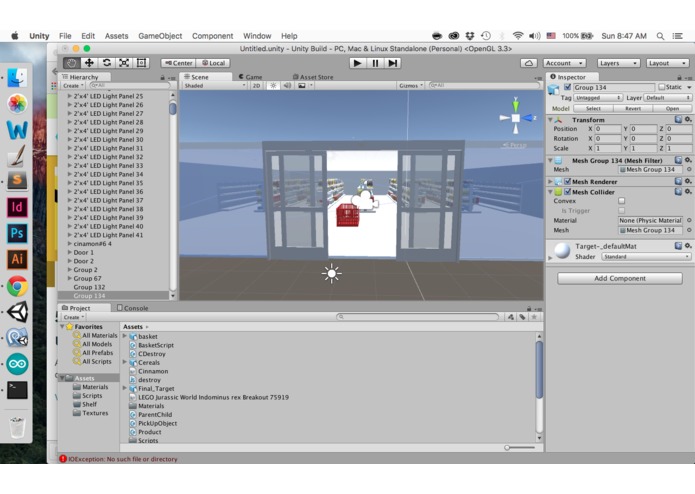Open Mesh Renderer help book icon
The width and height of the screenshot is (695, 494).
pos(678,181)
